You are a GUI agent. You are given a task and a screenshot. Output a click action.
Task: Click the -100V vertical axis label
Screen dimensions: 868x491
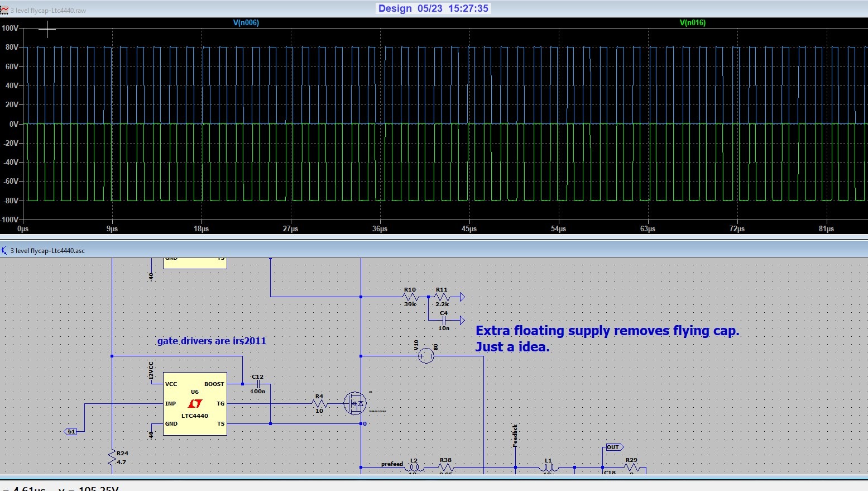click(9, 220)
